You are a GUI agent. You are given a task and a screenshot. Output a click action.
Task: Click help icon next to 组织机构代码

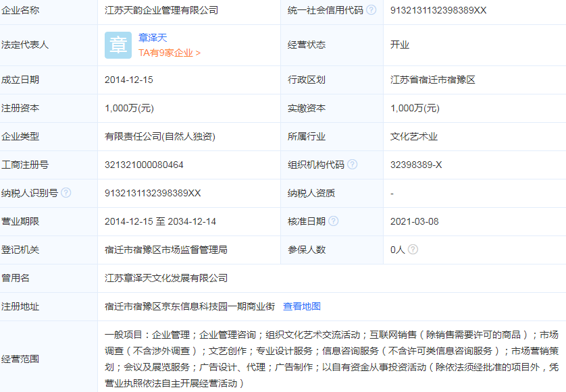pos(353,165)
